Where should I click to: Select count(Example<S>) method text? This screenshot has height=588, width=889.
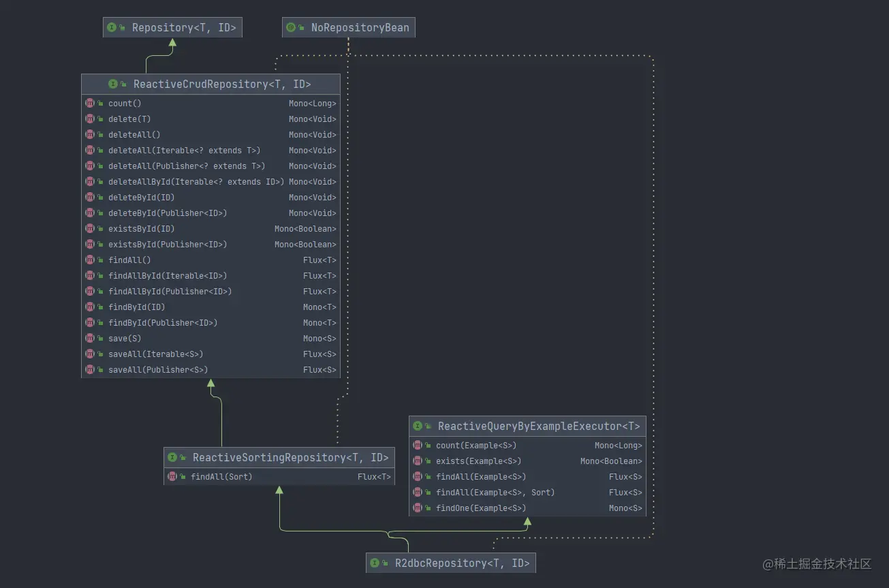point(476,446)
